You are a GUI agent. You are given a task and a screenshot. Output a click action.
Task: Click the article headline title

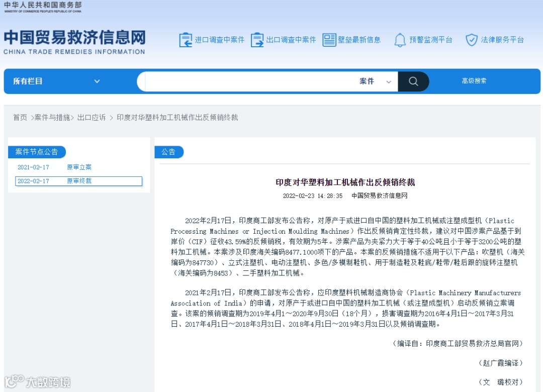[345, 182]
